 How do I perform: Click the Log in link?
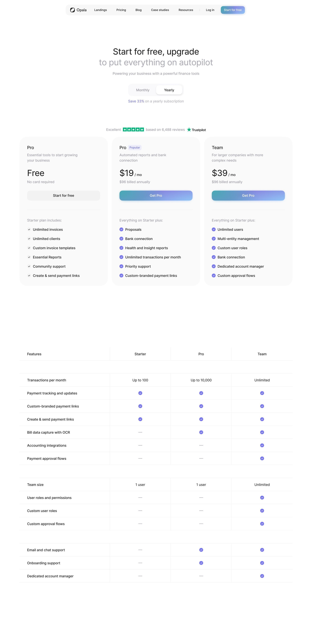pos(210,10)
